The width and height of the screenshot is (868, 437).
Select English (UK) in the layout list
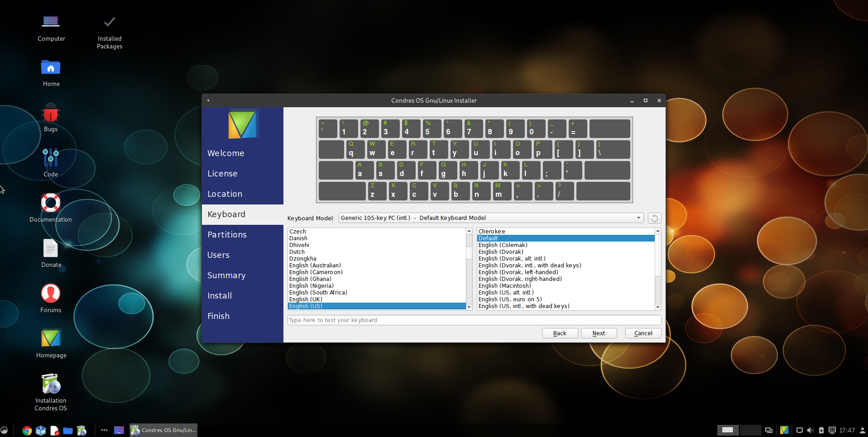[x=306, y=299]
